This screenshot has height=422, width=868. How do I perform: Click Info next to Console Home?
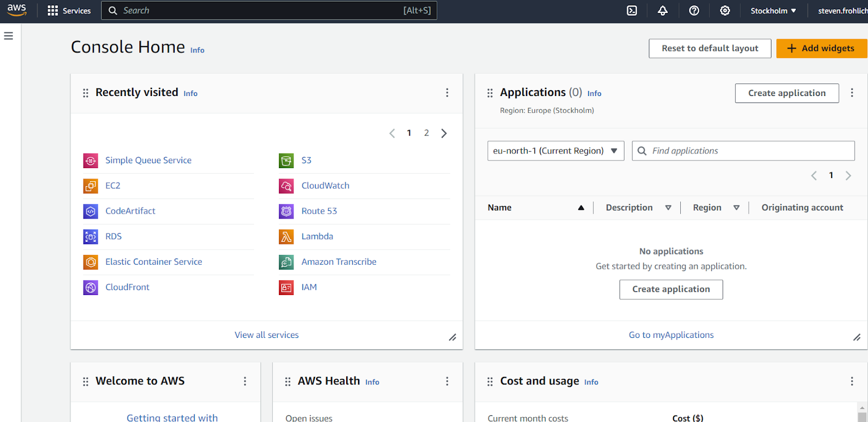coord(197,50)
